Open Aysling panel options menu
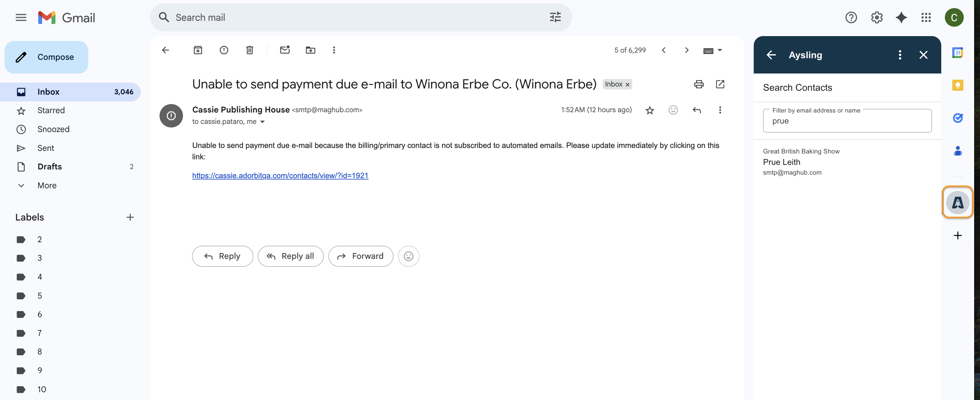The width and height of the screenshot is (980, 400). click(900, 55)
